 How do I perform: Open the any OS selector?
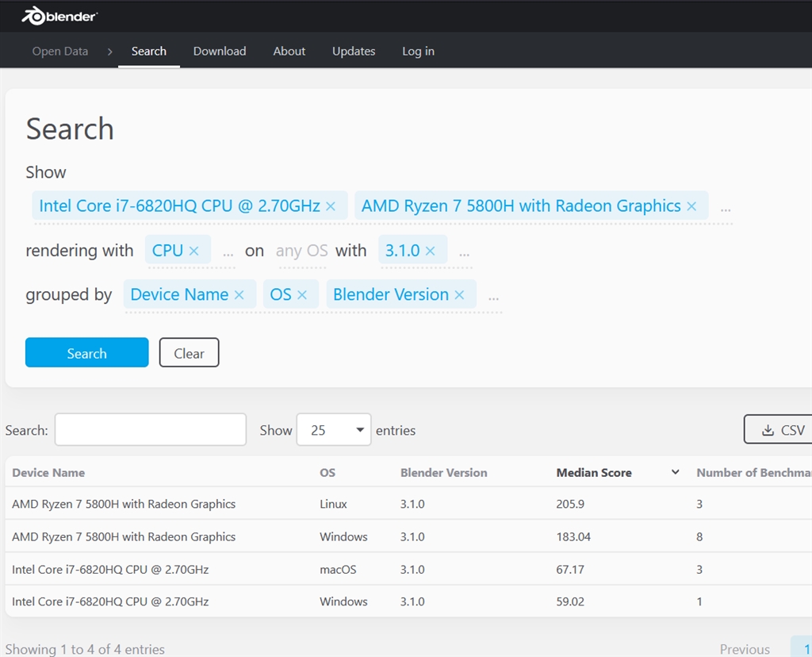pyautogui.click(x=302, y=251)
